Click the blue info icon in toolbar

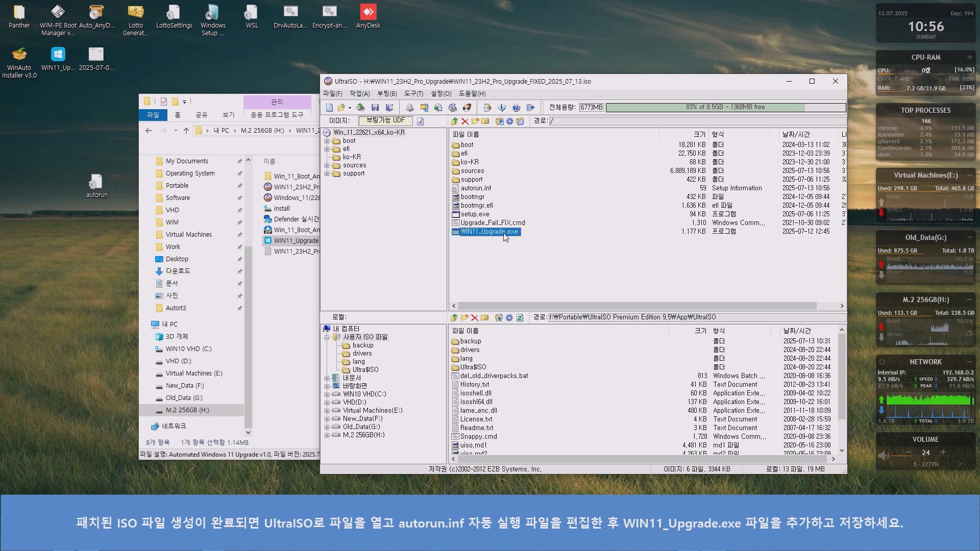(x=502, y=108)
